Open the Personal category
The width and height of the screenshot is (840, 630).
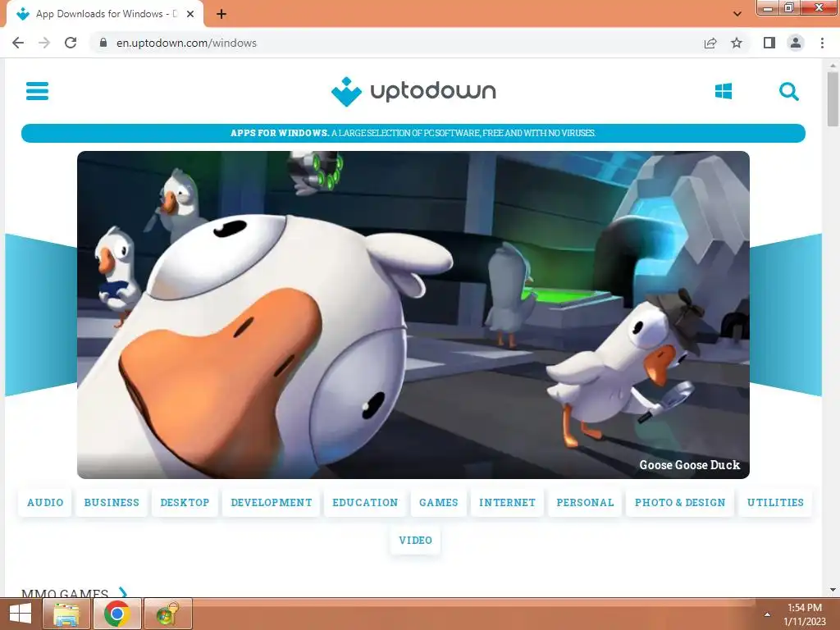click(585, 503)
